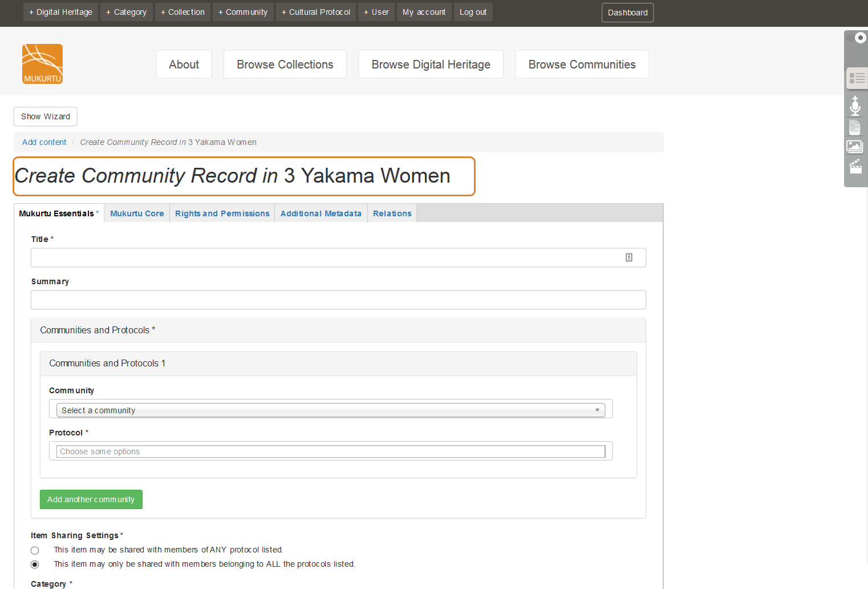Click the add audio microphone icon
This screenshot has height=589, width=868.
pos(855,106)
